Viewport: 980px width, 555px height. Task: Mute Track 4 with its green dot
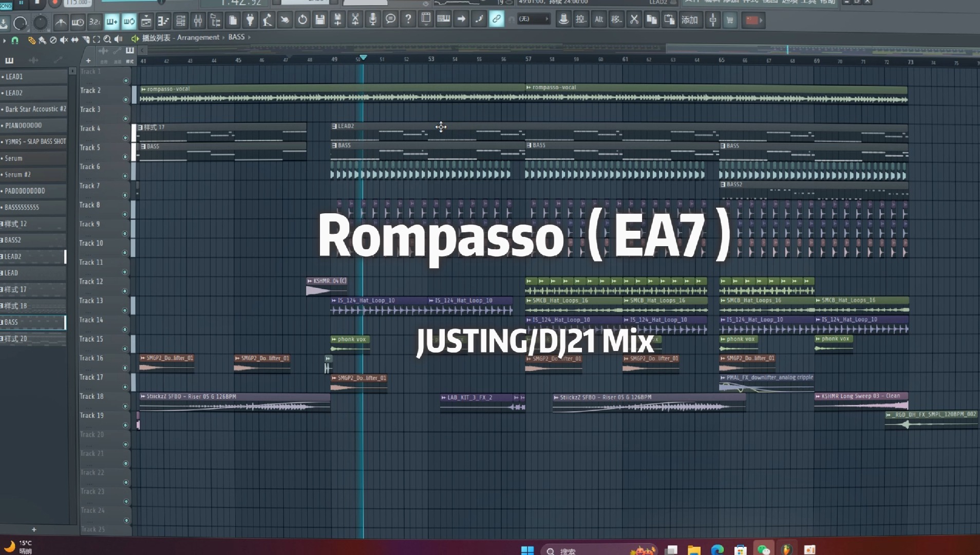click(125, 138)
